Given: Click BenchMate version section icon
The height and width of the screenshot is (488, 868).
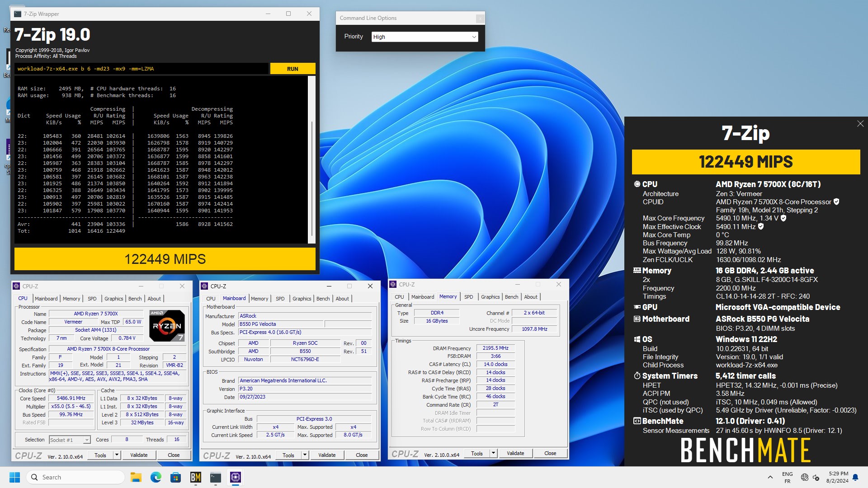Looking at the screenshot, I should [x=637, y=421].
